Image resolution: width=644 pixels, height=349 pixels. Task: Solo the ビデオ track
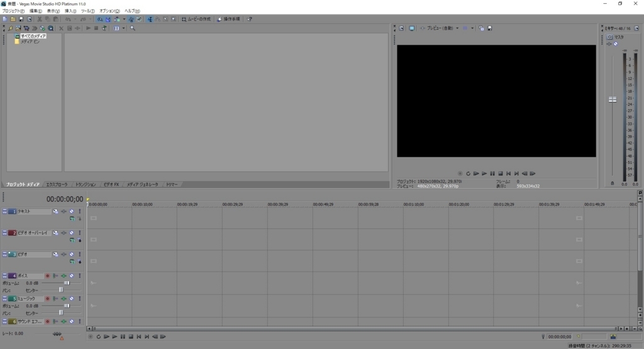click(80, 255)
